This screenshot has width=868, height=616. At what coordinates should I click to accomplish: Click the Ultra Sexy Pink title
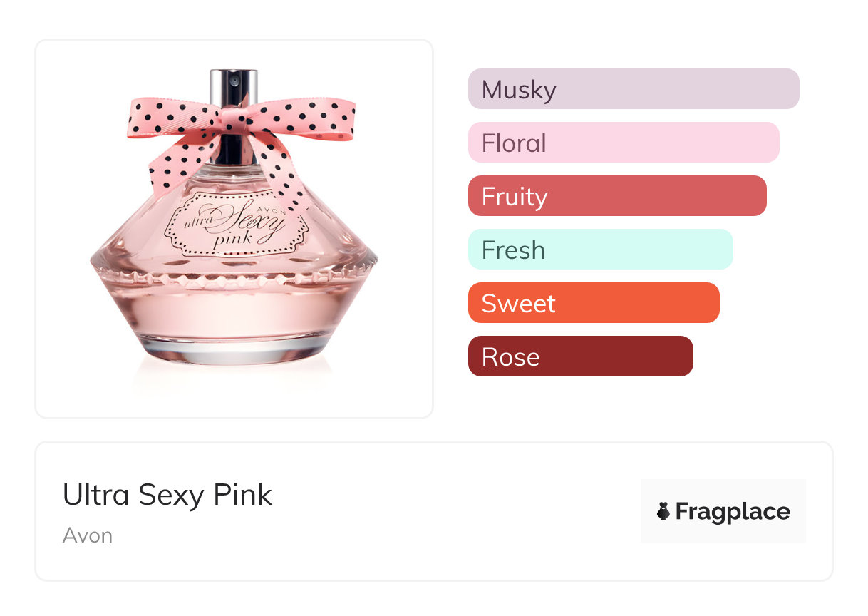point(167,495)
